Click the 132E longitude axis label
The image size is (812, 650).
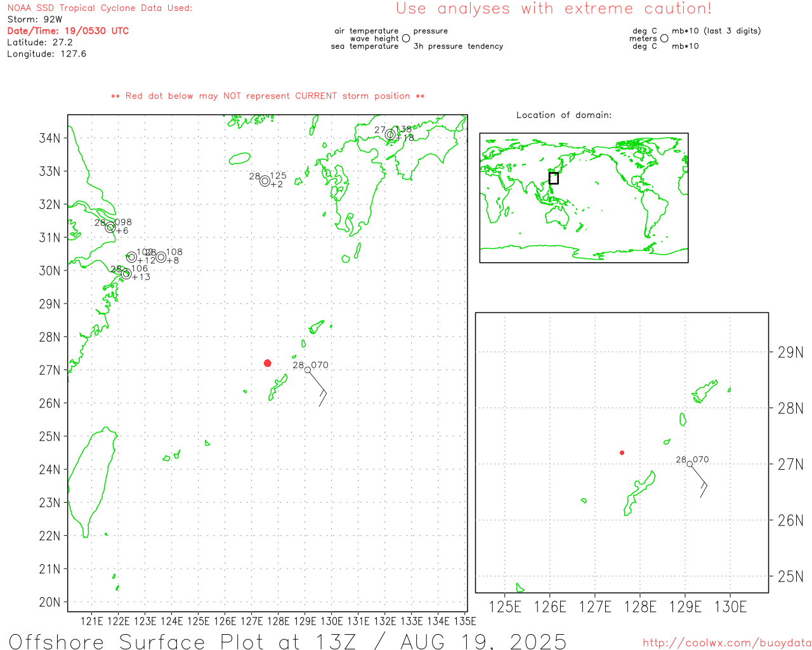click(384, 621)
